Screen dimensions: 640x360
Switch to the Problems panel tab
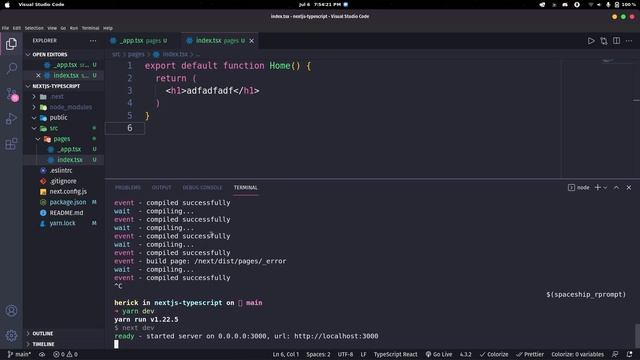[x=128, y=188]
